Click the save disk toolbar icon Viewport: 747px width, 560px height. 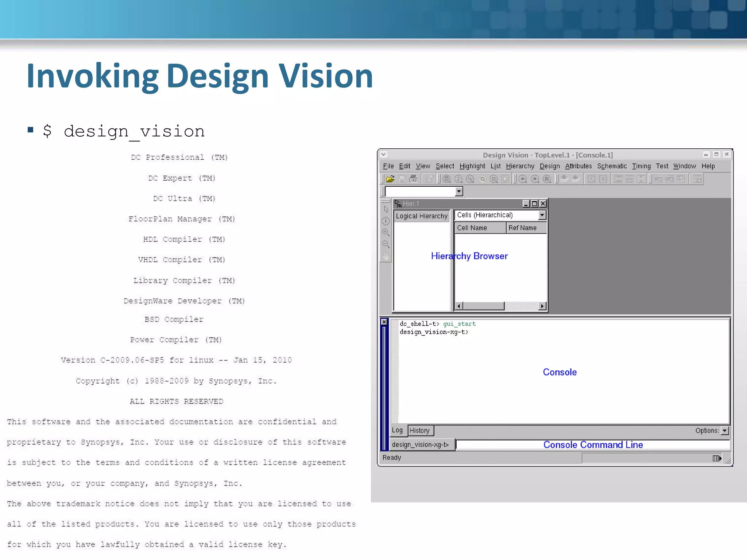coord(402,179)
